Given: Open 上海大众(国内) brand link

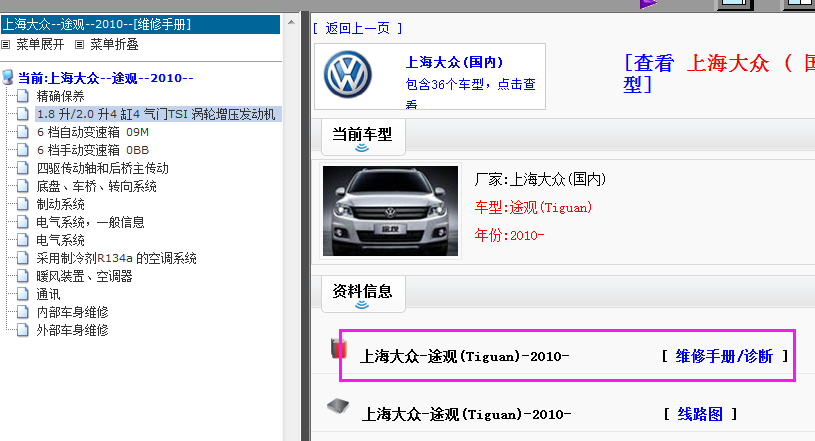Looking at the screenshot, I should point(454,62).
